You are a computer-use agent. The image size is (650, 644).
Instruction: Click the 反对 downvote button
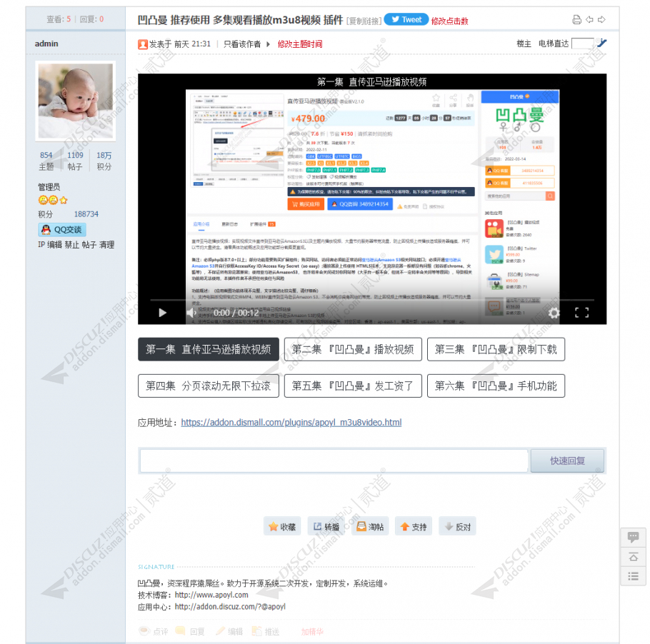point(457,526)
